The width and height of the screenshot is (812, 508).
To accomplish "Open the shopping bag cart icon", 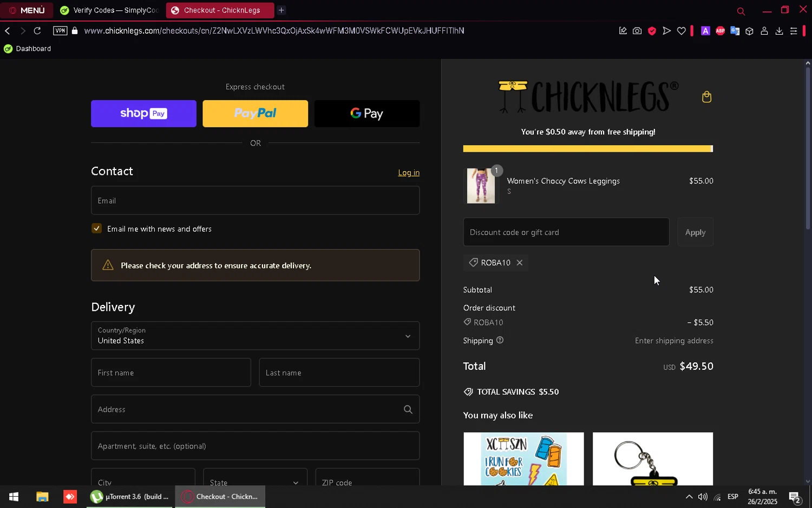I will [706, 97].
